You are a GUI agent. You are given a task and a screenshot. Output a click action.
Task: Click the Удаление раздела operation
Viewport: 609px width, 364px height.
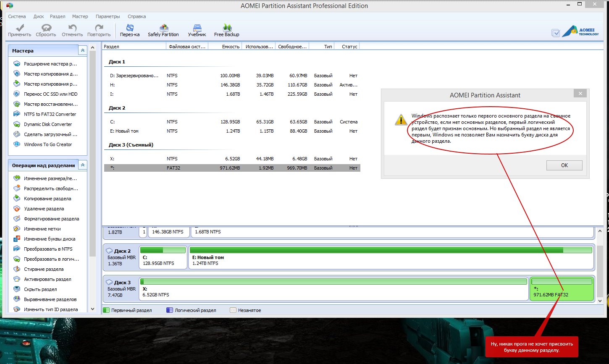44,209
